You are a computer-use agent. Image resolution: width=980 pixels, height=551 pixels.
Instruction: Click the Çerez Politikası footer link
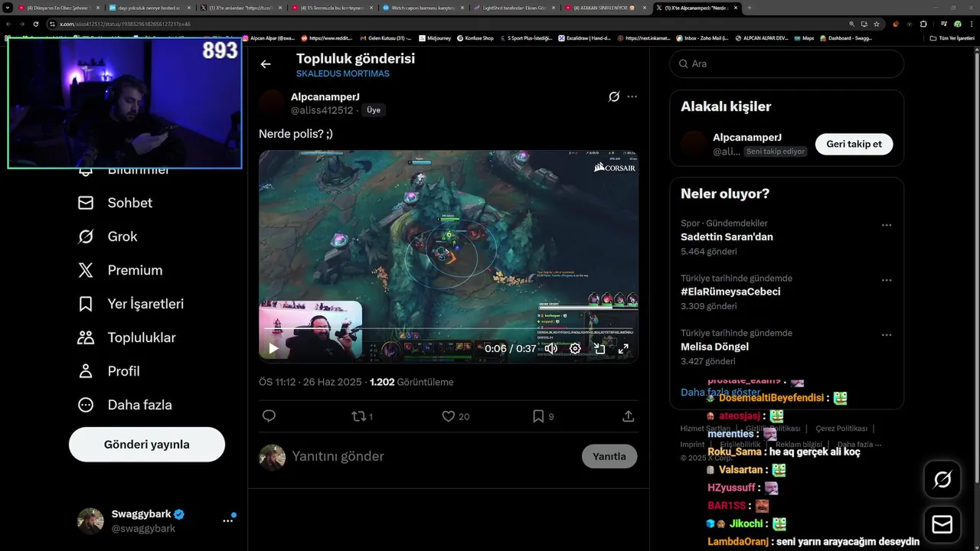click(841, 429)
